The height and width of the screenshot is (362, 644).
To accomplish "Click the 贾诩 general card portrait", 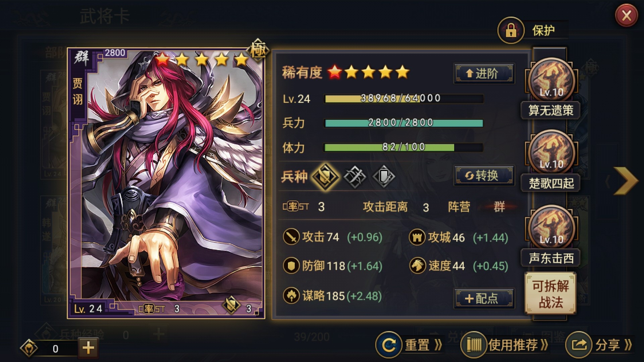I will tap(166, 183).
